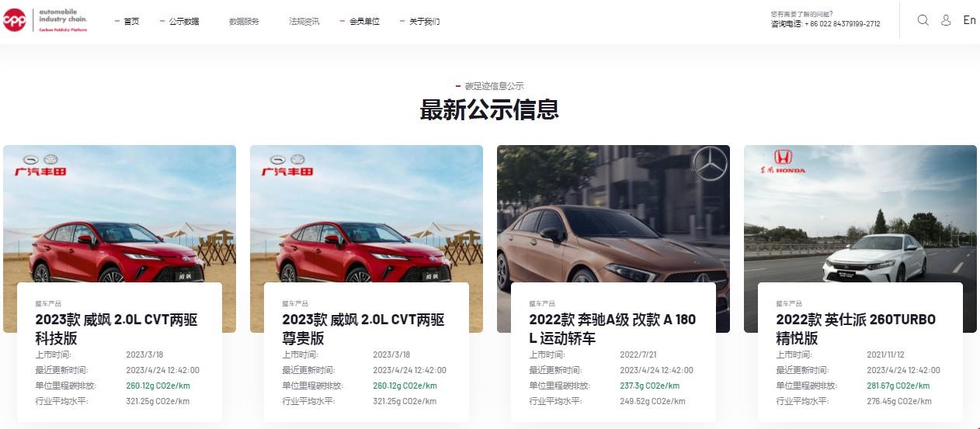Screen dimensions: 980x429
Task: Open the 首页 menu item
Action: 131,21
